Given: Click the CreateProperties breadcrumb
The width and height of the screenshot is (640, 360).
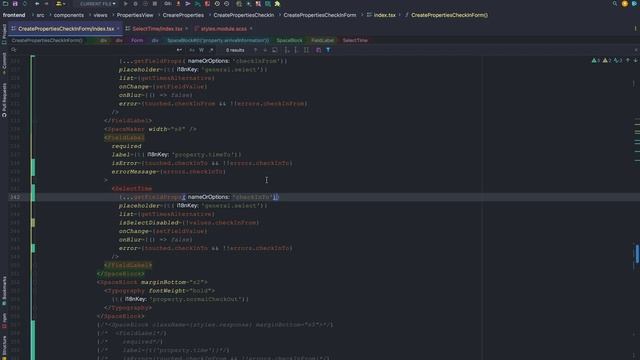Looking at the screenshot, I should pyautogui.click(x=183, y=15).
